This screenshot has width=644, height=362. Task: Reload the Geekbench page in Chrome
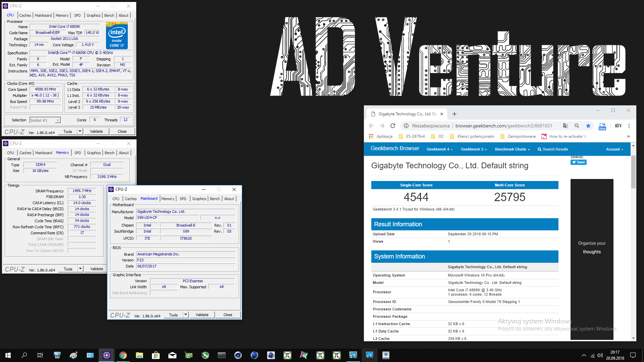393,126
